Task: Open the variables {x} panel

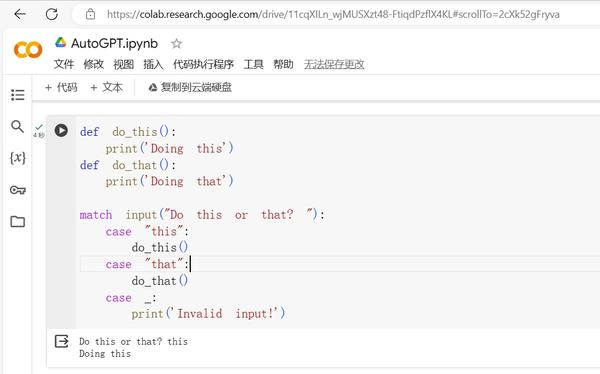Action: tap(18, 157)
